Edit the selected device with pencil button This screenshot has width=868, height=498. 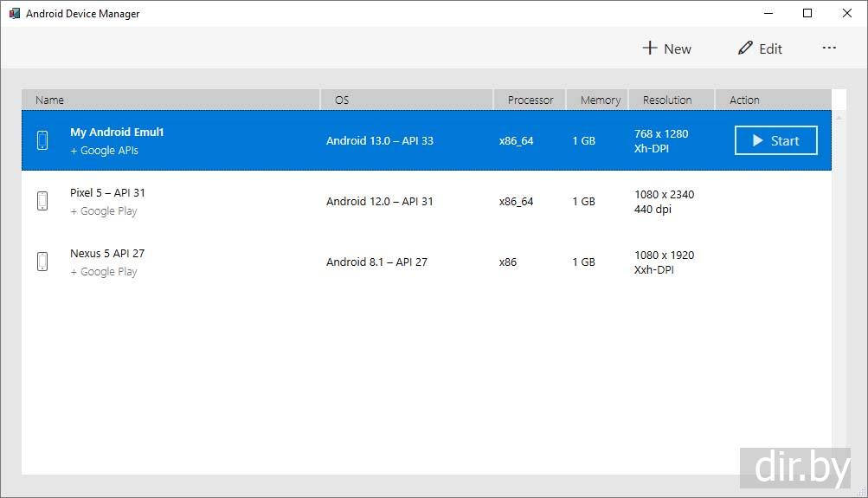(x=760, y=49)
